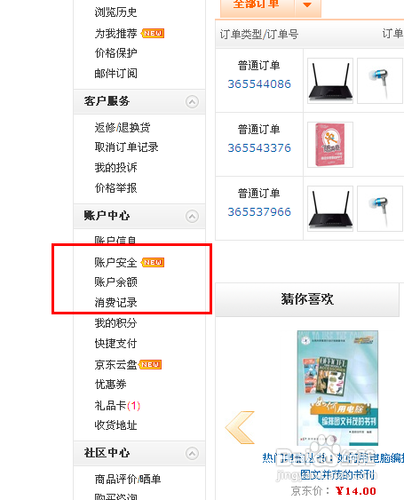Click the NEW badge beside 为我推荐
Viewport: 404px width, 500px height.
153,33
